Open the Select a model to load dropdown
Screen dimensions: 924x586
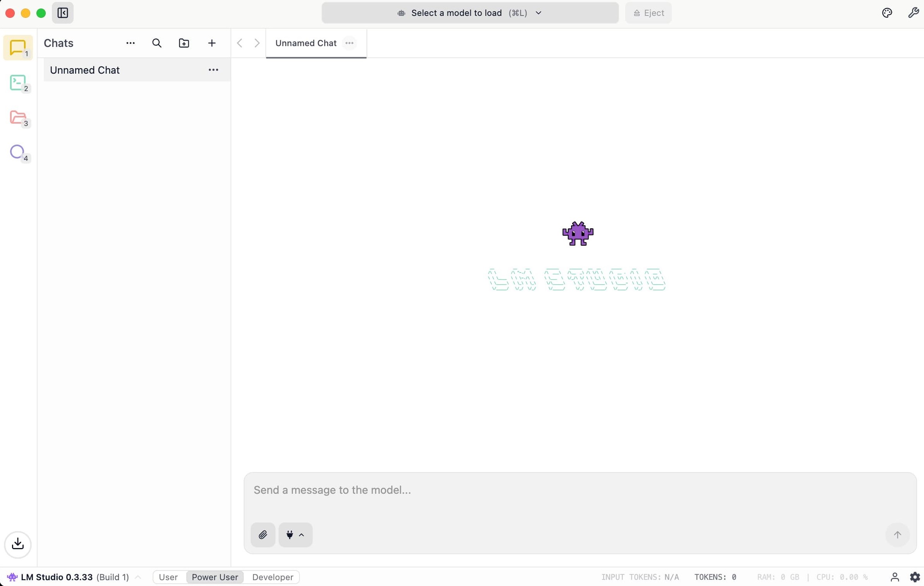click(470, 13)
